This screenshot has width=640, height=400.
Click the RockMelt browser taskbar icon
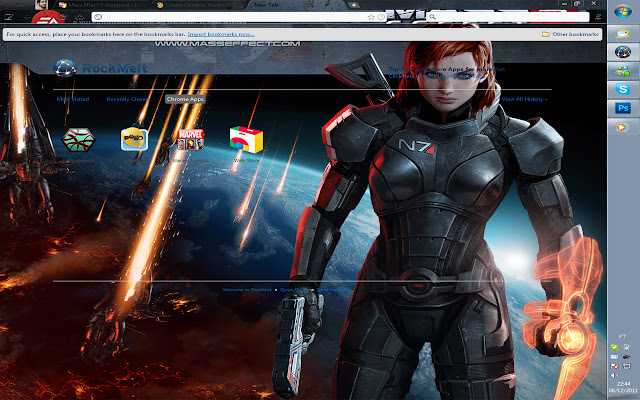(x=623, y=52)
